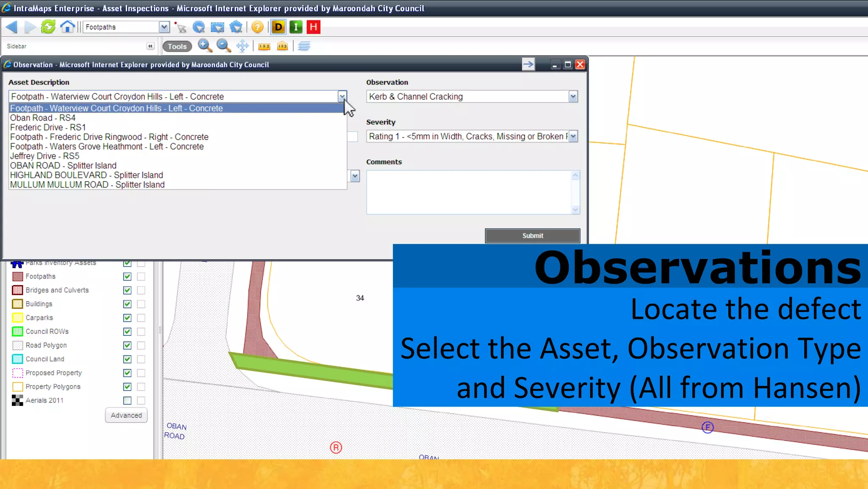Select the zoom in magnifier
Viewport: 868px width, 489px height.
point(205,46)
